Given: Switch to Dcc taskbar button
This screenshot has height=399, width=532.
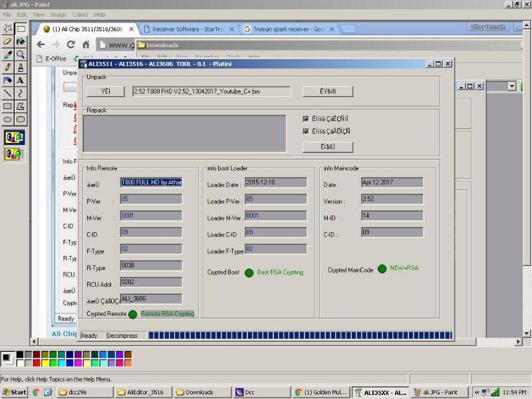Looking at the screenshot, I should (262, 392).
